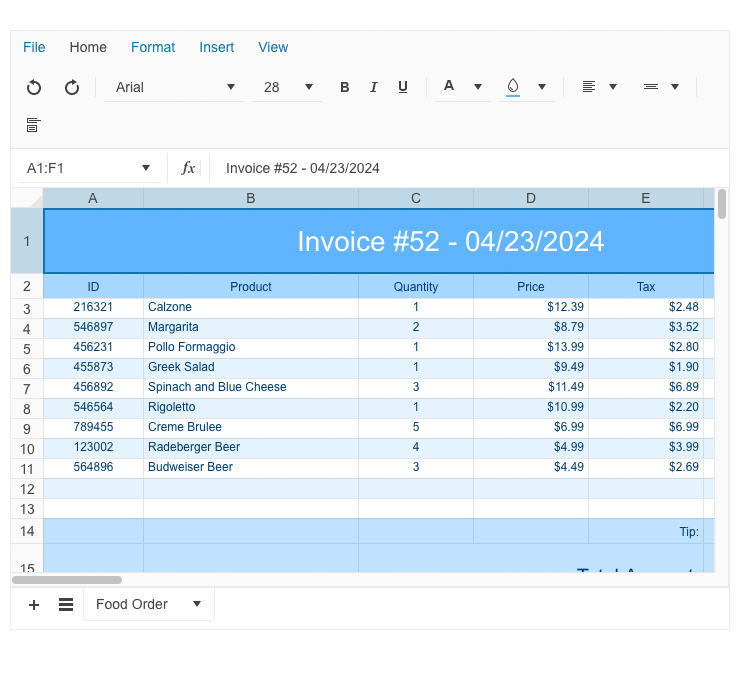Click the horizontal align icon
Image resolution: width=740 pixels, height=690 pixels.
coord(589,87)
